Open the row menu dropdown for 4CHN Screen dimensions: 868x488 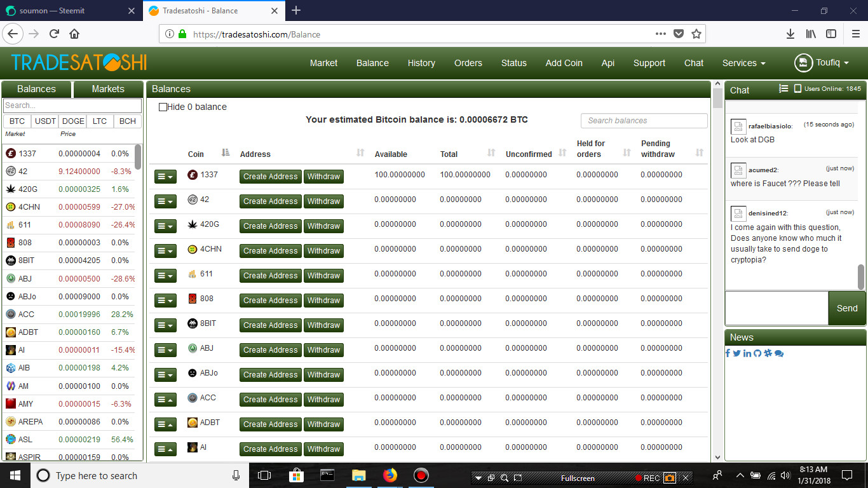(x=165, y=251)
